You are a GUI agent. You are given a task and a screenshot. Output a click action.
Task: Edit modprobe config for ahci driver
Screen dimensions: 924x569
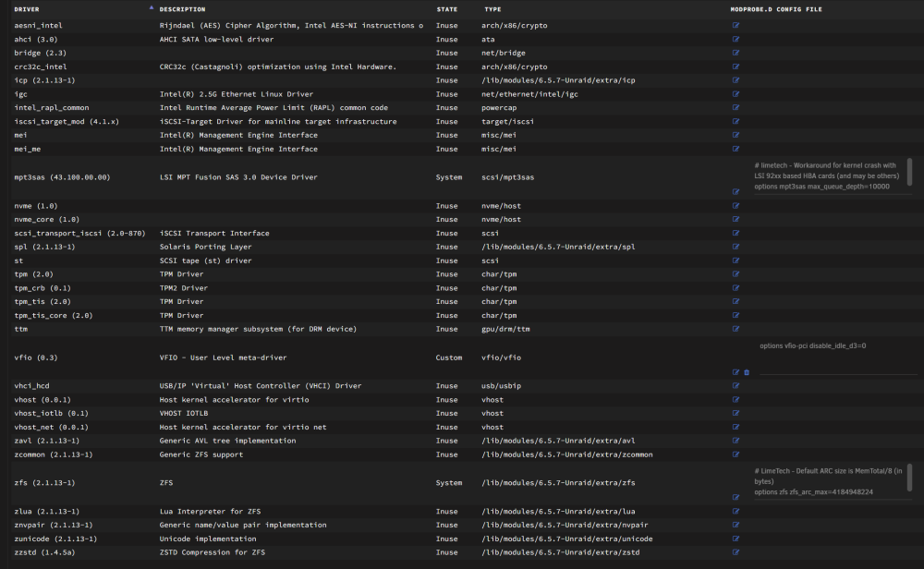pyautogui.click(x=736, y=39)
